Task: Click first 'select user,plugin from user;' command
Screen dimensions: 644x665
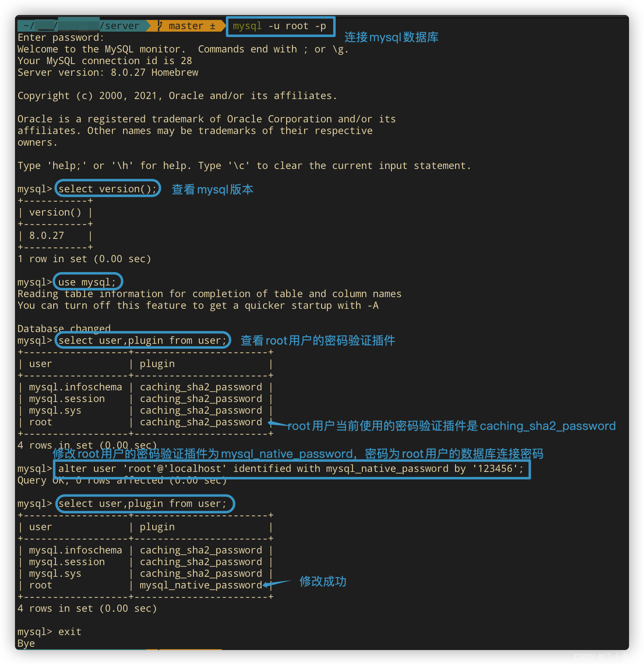Action: (x=142, y=340)
